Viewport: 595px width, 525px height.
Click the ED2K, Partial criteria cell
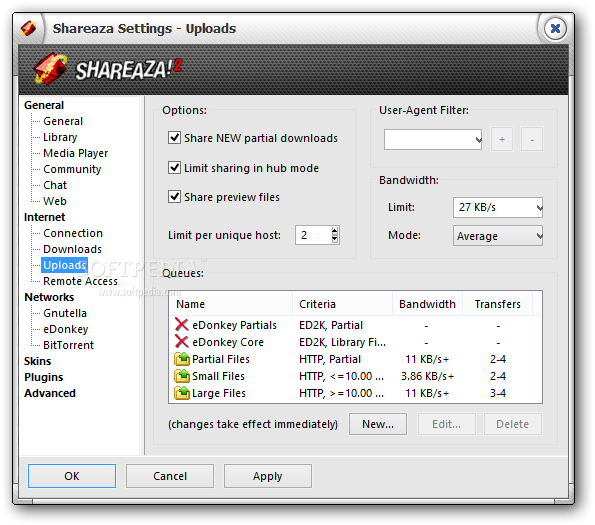(x=331, y=325)
